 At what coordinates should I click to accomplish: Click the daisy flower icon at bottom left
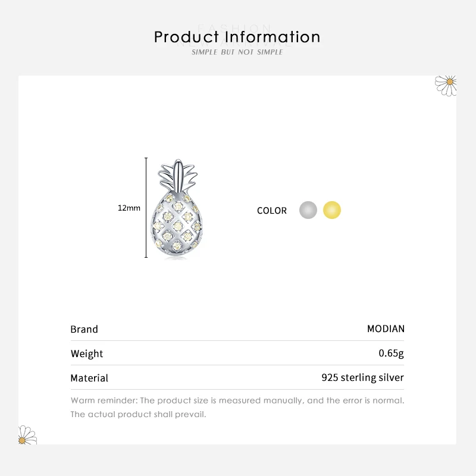pos(27,436)
